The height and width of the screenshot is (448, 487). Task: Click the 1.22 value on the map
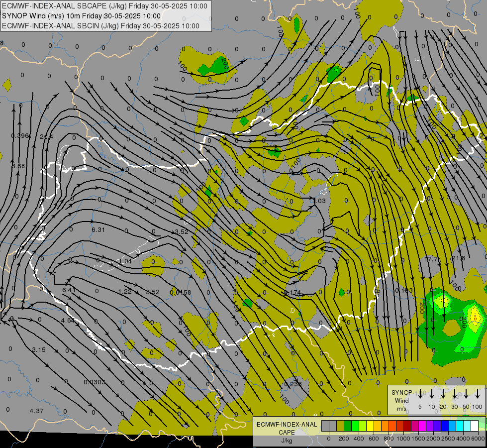click(125, 291)
